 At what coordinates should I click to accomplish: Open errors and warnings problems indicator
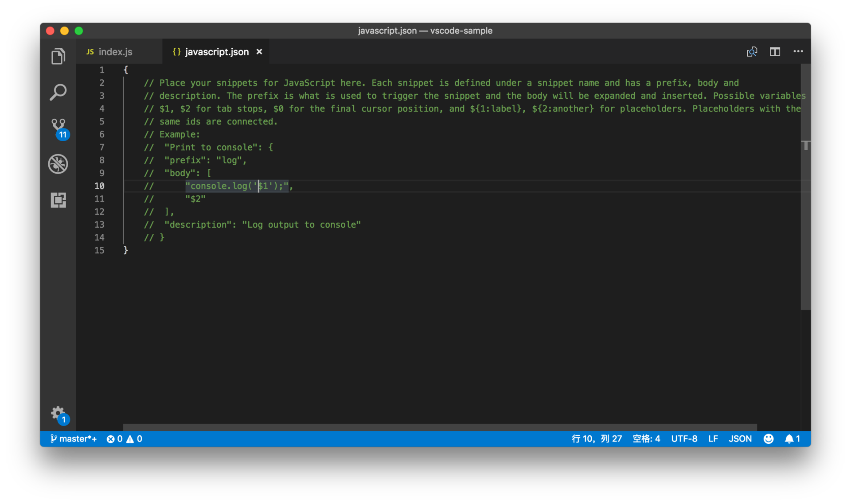coord(125,438)
